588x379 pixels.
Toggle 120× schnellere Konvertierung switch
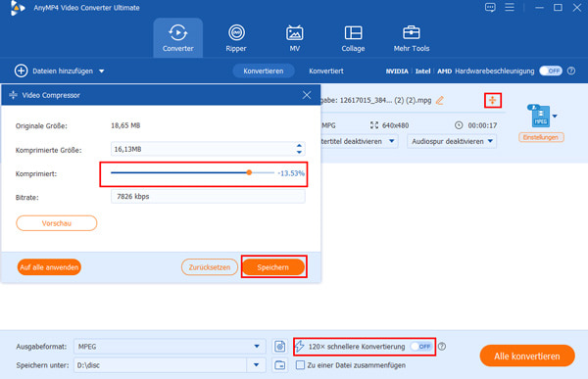point(421,347)
